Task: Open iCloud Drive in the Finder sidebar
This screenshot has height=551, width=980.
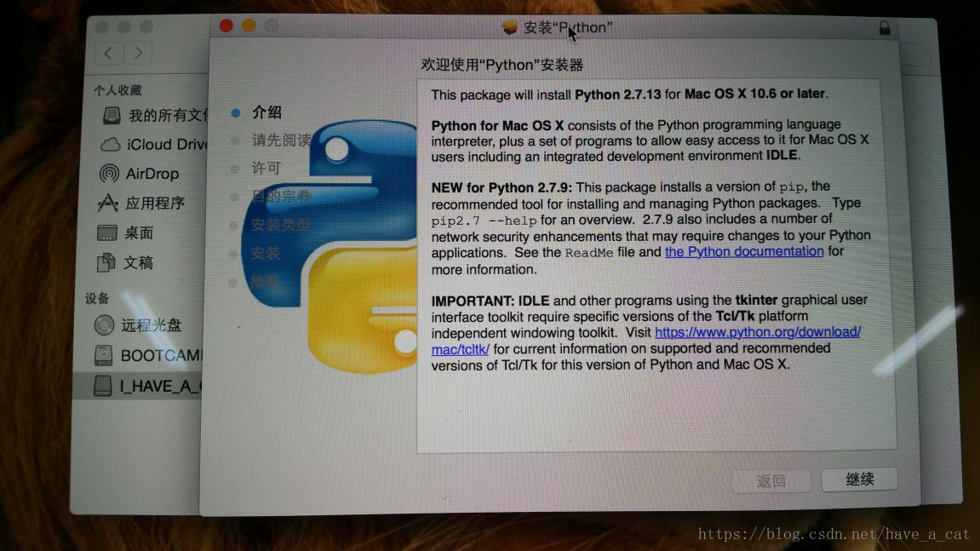Action: [x=155, y=145]
